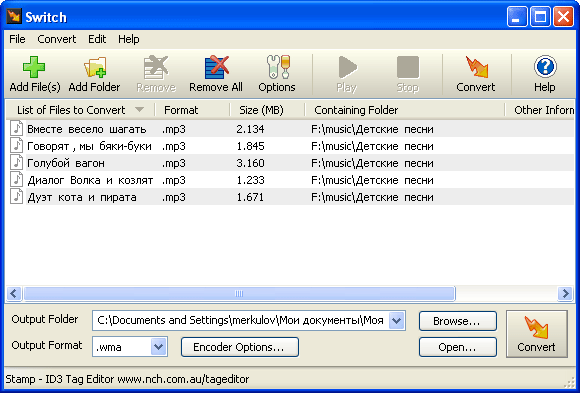Open the Edit menu
The width and height of the screenshot is (580, 393).
97,39
